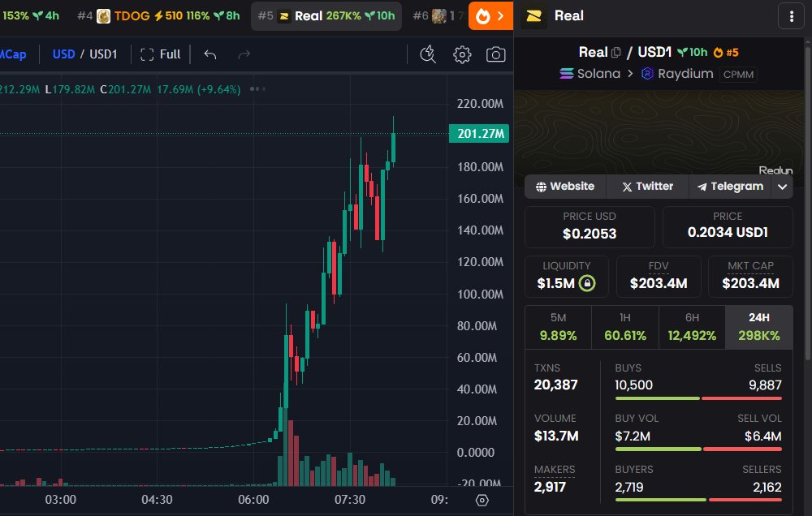Open the #6 trending entry
This screenshot has width=812, height=516.
click(438, 16)
